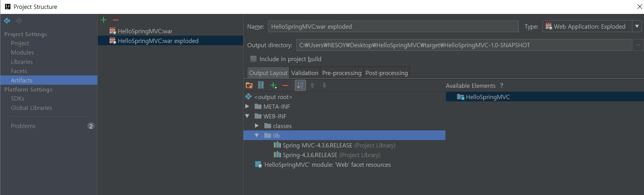Create a new archive in output layout
The width and height of the screenshot is (644, 195).
pyautogui.click(x=261, y=85)
